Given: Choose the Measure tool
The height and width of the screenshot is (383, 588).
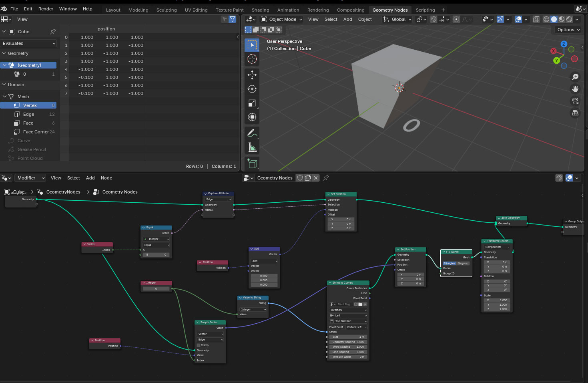Looking at the screenshot, I should 252,147.
